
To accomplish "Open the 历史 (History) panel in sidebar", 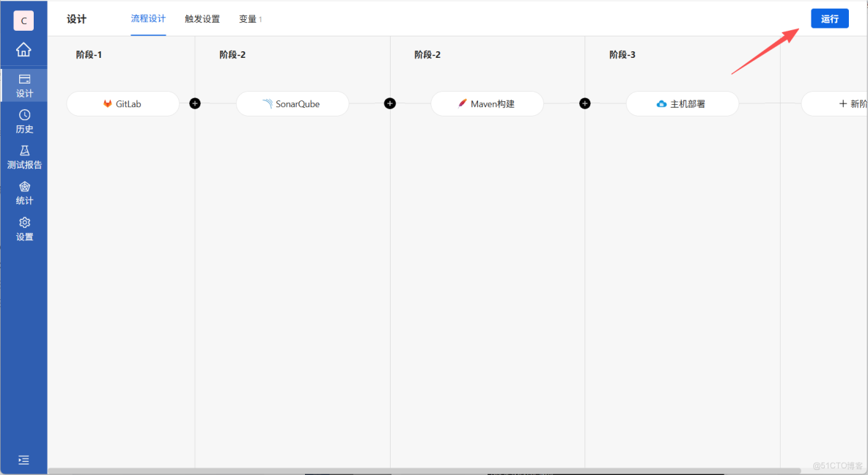I will [24, 121].
